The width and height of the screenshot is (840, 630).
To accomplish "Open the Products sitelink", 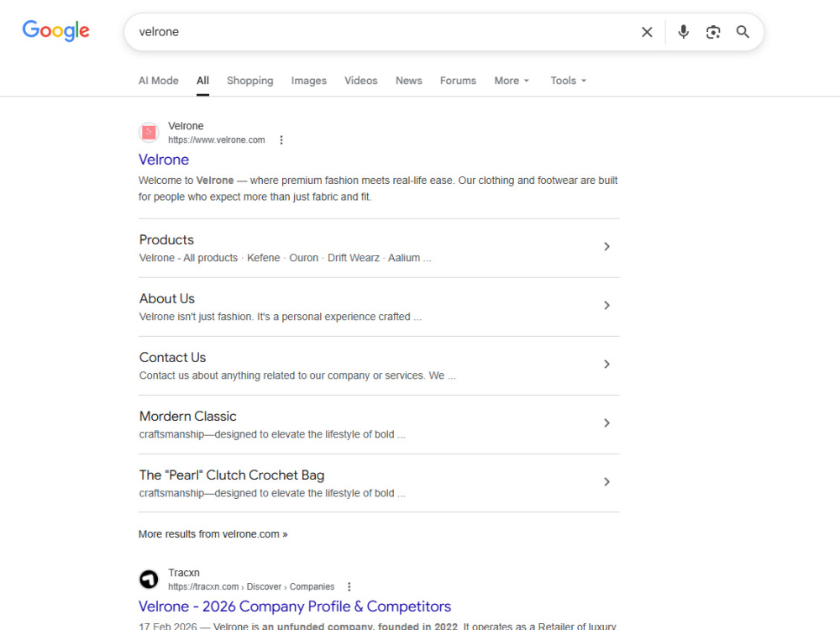I will pyautogui.click(x=166, y=239).
